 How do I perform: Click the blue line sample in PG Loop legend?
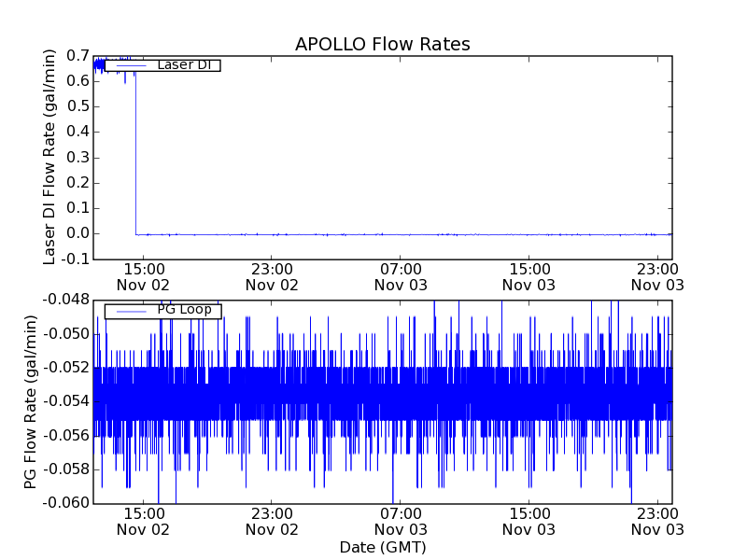[129, 311]
